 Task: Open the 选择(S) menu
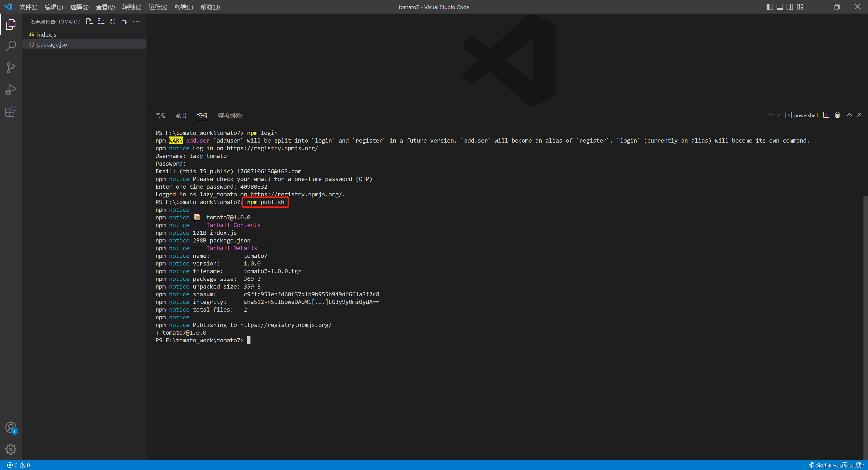(x=79, y=7)
